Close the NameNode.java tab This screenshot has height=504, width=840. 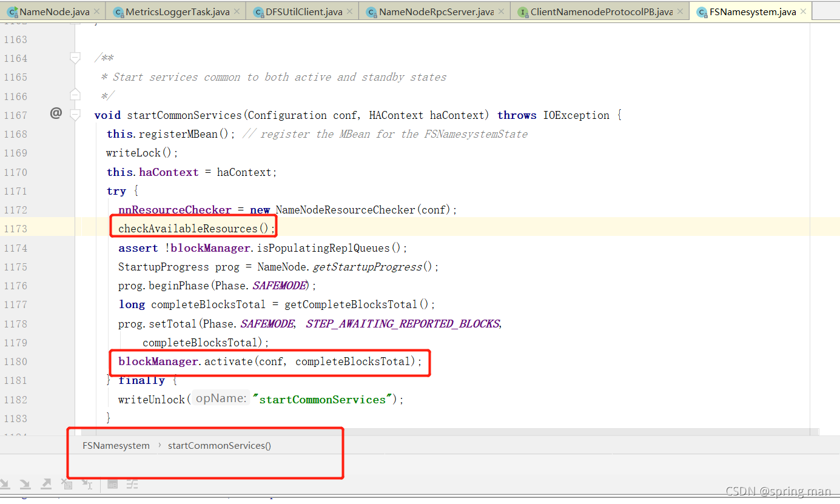coord(97,12)
